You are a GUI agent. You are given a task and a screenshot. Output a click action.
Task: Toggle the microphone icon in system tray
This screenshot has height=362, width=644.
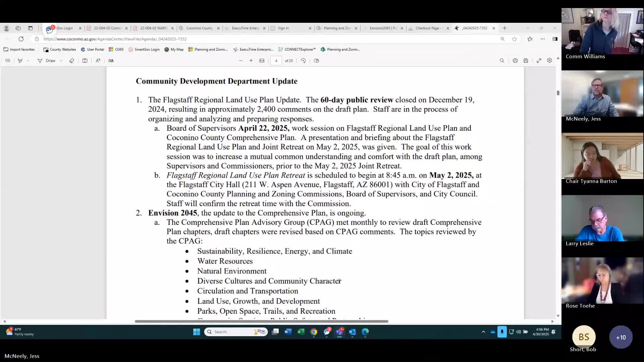(502, 332)
